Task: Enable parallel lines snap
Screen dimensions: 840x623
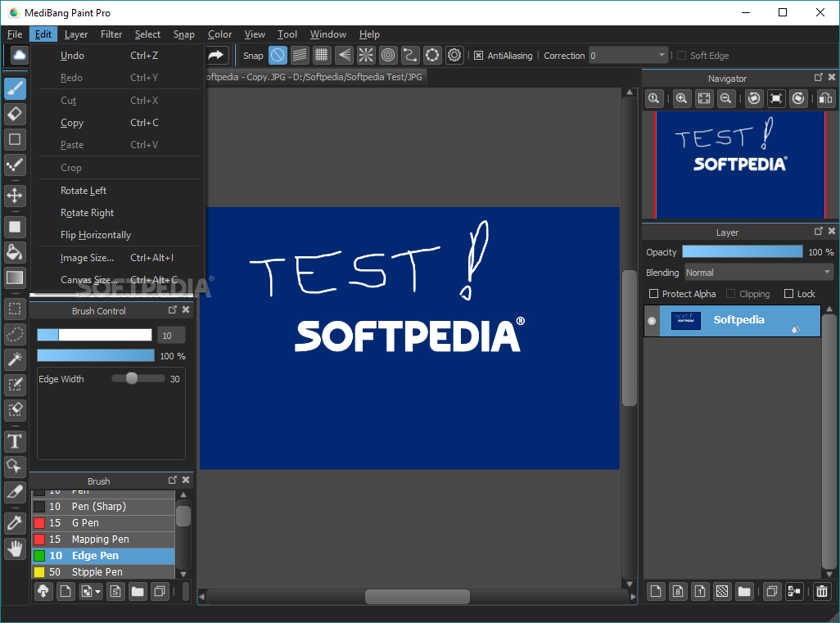Action: coord(300,55)
